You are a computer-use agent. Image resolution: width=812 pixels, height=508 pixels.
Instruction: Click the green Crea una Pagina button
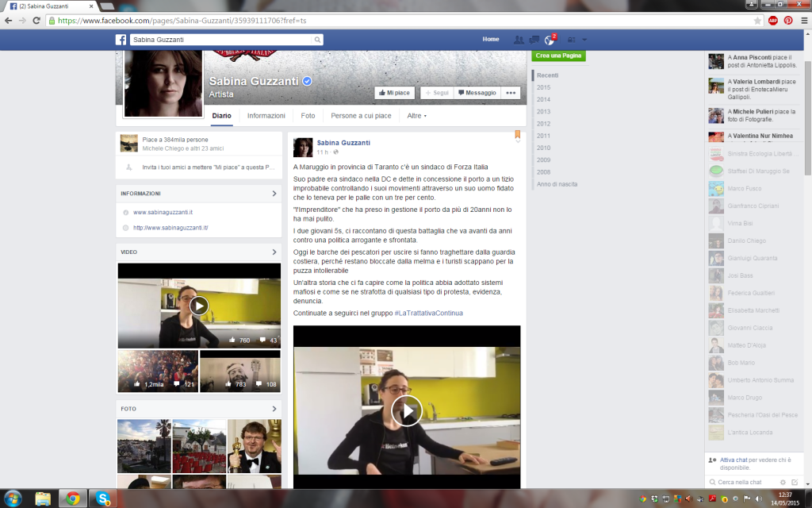tap(558, 56)
